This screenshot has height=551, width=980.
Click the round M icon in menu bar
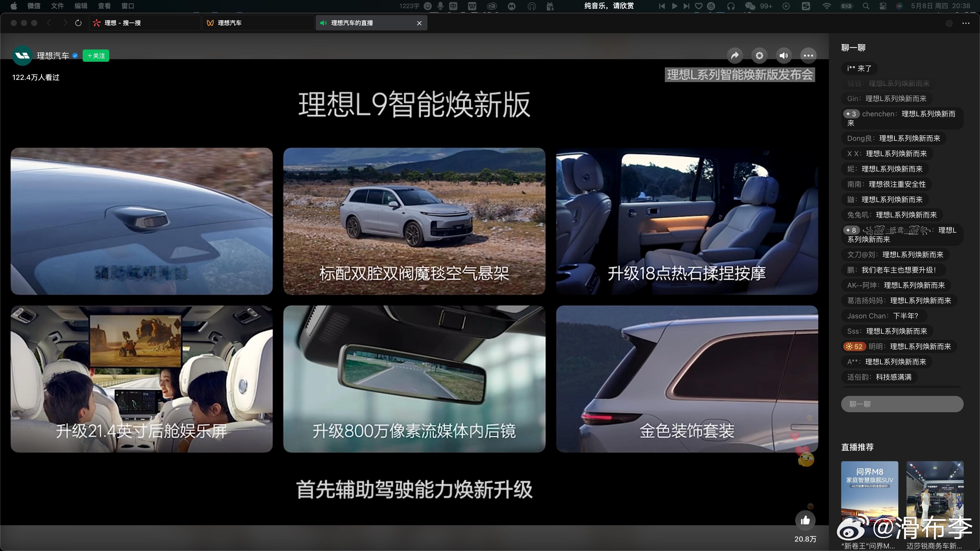point(512,6)
